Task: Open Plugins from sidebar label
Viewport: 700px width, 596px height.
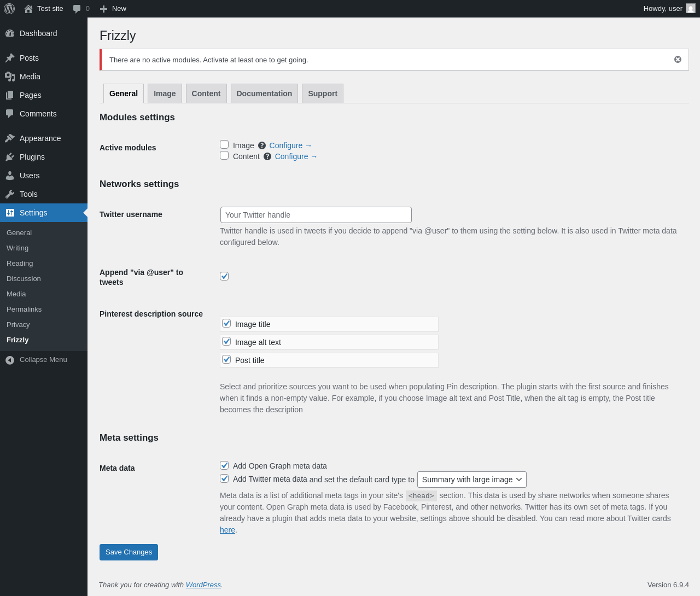Action: tap(32, 157)
